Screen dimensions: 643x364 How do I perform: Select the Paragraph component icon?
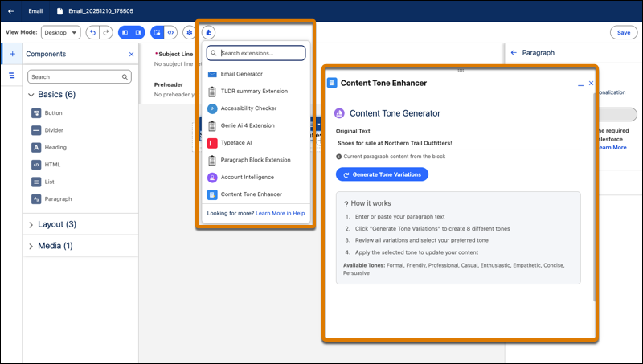click(36, 199)
